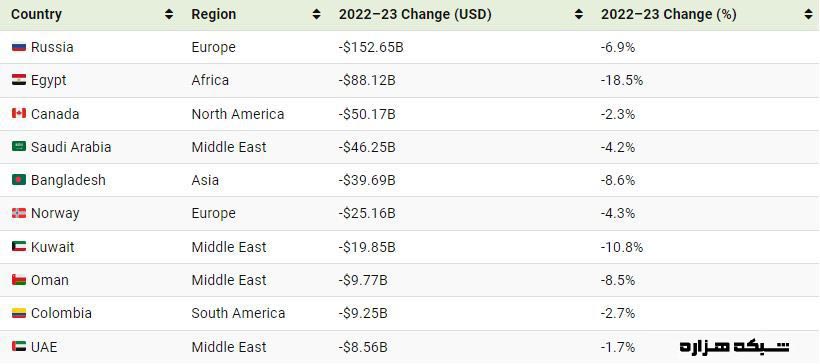Click the Bangladesh flag icon
Image resolution: width=820 pixels, height=364 pixels.
click(19, 180)
